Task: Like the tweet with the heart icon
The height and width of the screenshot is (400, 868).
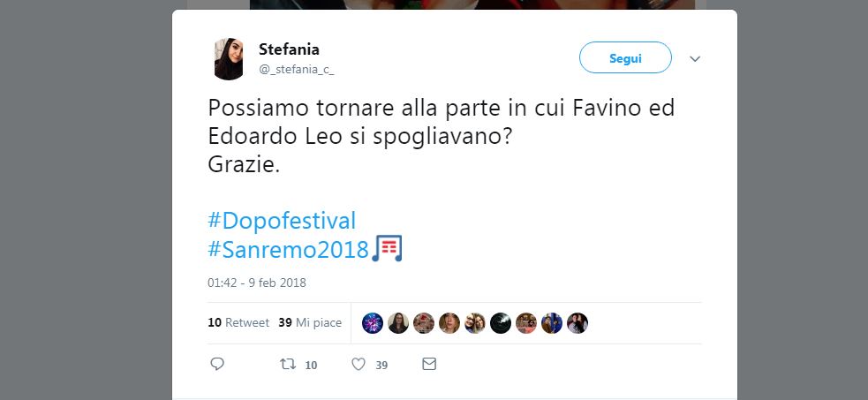Action: [359, 364]
